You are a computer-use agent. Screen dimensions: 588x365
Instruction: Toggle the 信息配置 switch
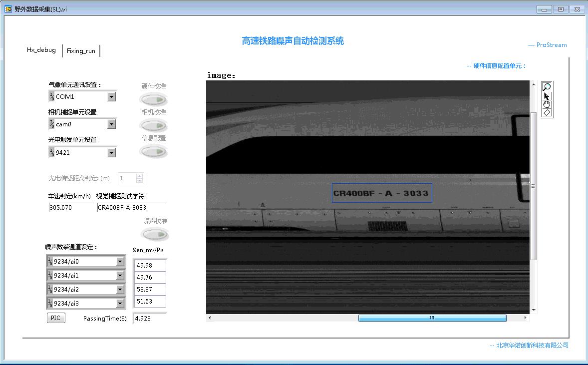point(153,152)
